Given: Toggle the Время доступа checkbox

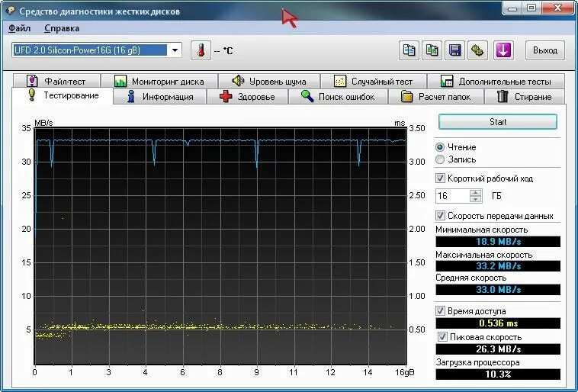Looking at the screenshot, I should [440, 311].
